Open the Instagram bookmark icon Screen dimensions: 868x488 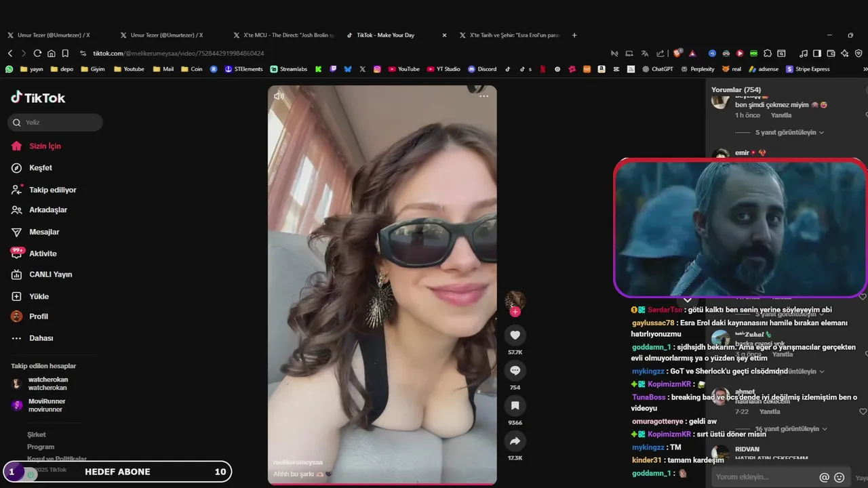point(377,68)
